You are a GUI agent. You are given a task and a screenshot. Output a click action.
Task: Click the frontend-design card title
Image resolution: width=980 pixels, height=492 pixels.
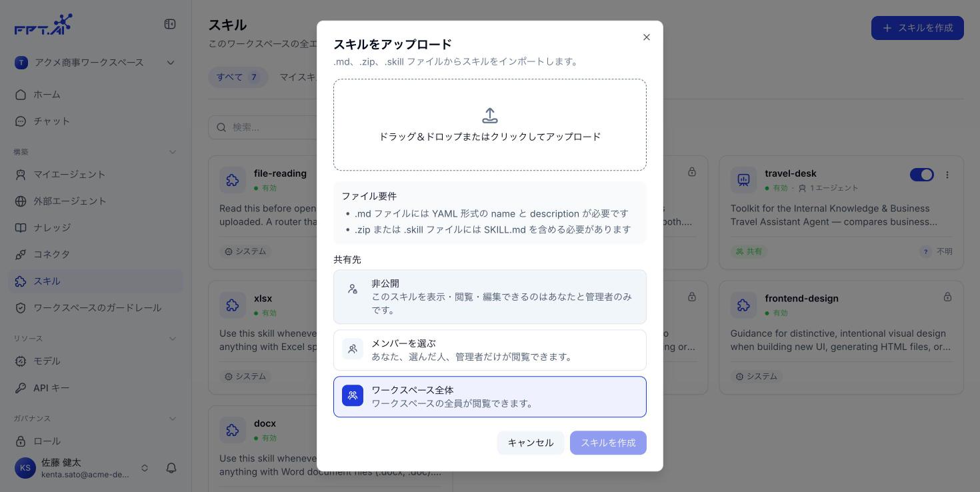802,299
